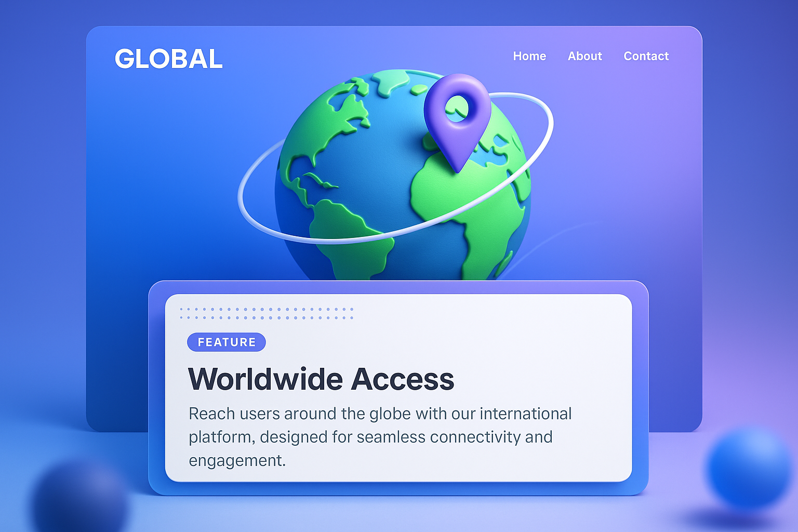Switch to the Contact menu item
This screenshot has width=798, height=532.
tap(646, 56)
